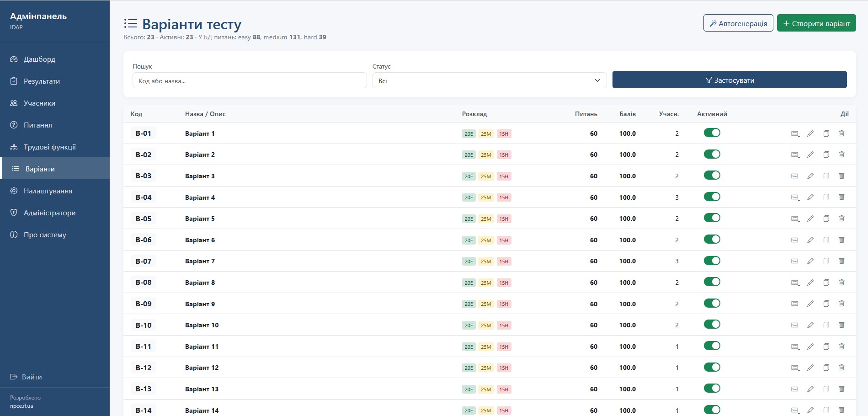868x416 pixels.
Task: Click the trash icon in row В-08
Action: (x=841, y=283)
